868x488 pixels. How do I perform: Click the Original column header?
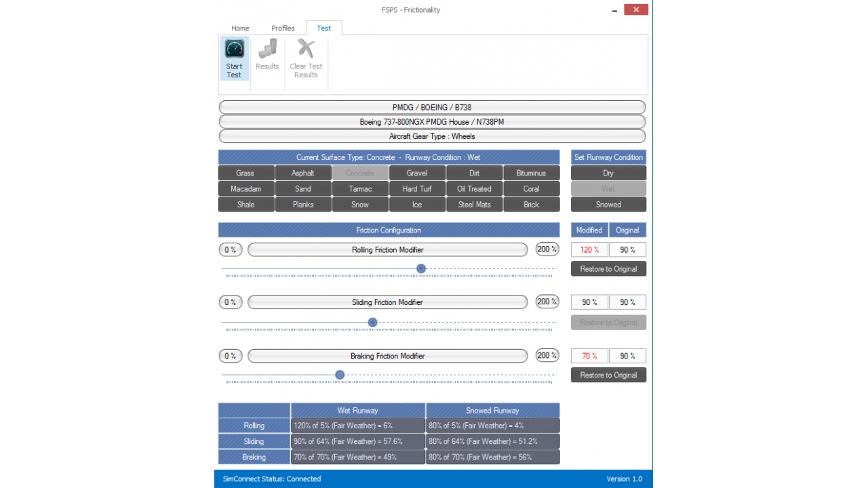point(627,230)
